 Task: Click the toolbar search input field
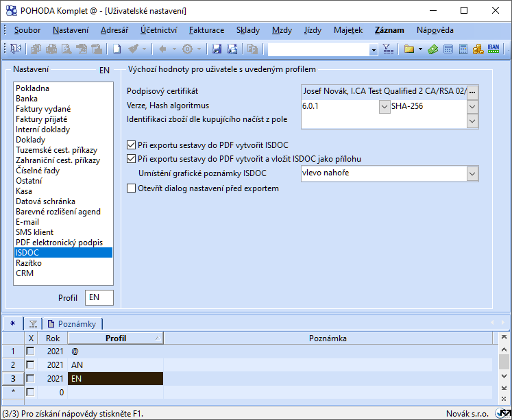[319, 49]
